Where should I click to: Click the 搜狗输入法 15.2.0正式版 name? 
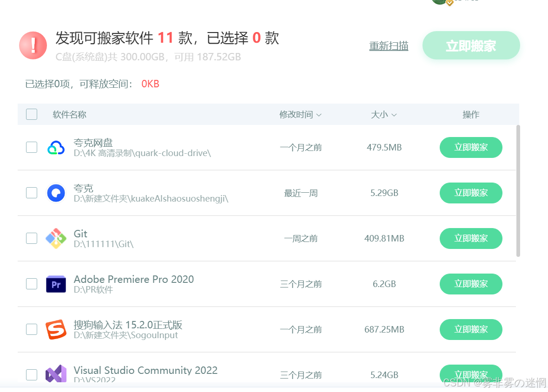click(128, 325)
